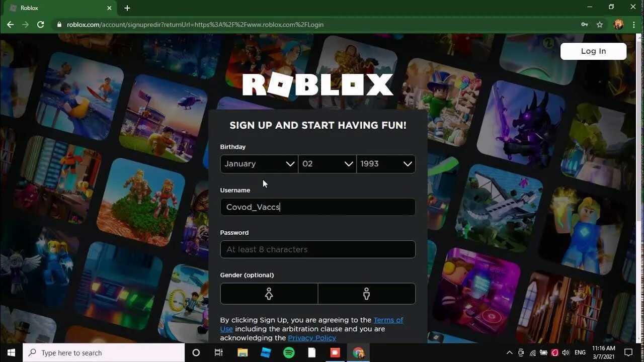The height and width of the screenshot is (362, 644).
Task: Open the clock showing 11:16 AM
Action: tap(603, 352)
